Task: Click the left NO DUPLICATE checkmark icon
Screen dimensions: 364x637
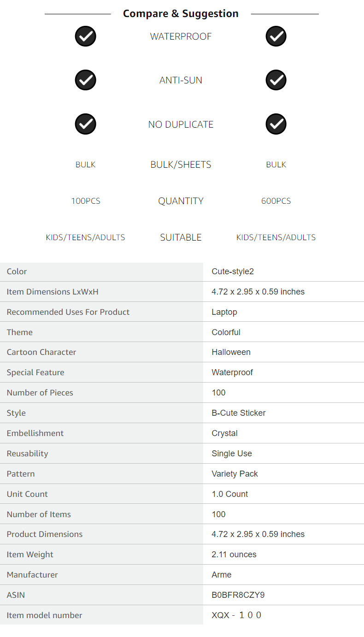Action: tap(85, 124)
